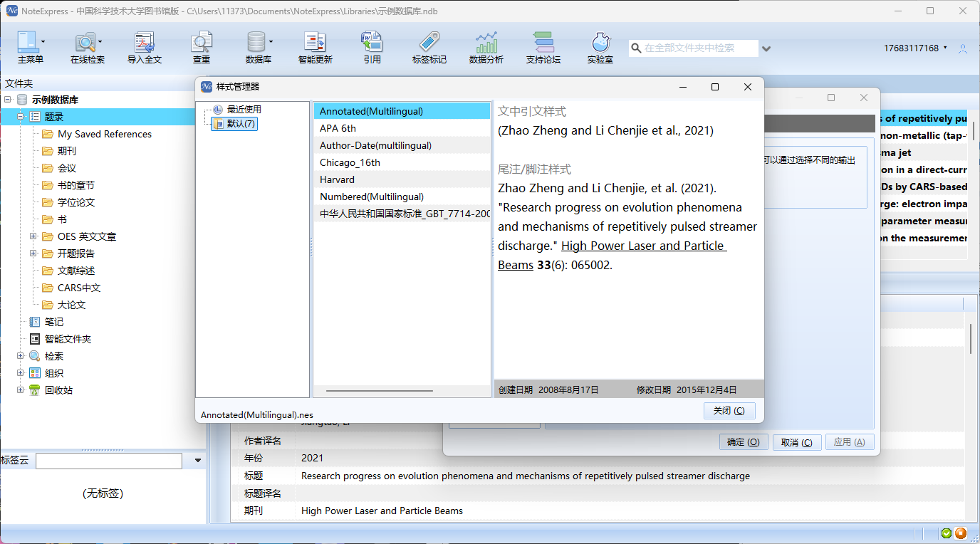Expand the search scope dropdown chevron
980x544 pixels.
tap(766, 48)
